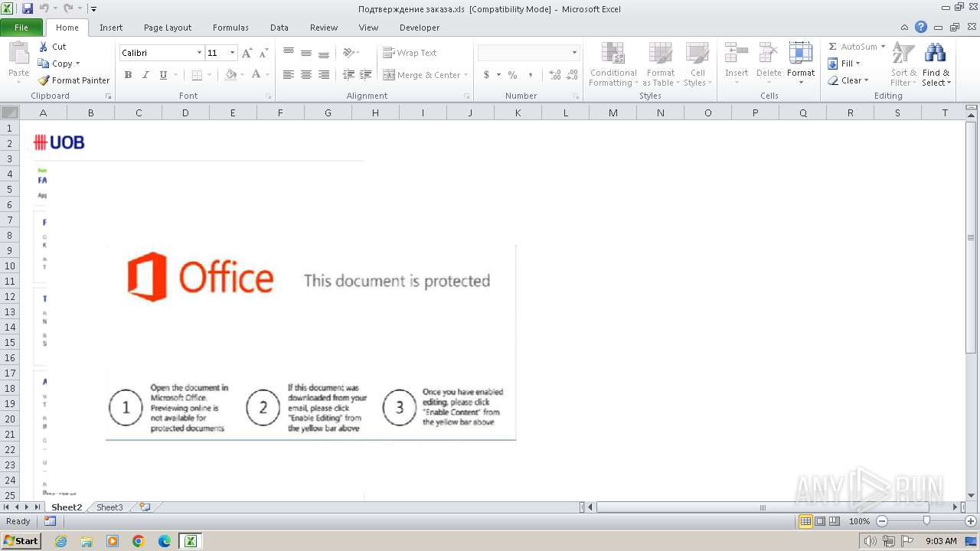Open Cell Styles gallery
The width and height of the screenshot is (980, 551).
(x=697, y=64)
